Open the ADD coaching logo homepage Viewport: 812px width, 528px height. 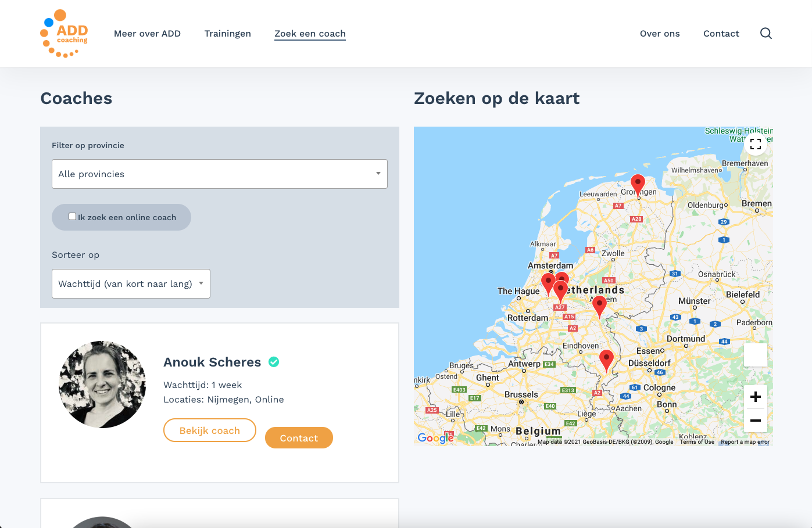[64, 34]
